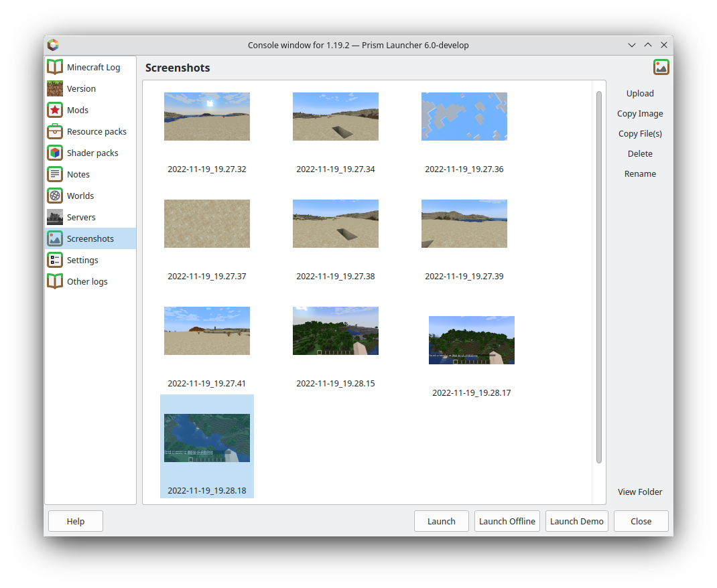
Task: Upload the selected screenshot
Action: [640, 93]
